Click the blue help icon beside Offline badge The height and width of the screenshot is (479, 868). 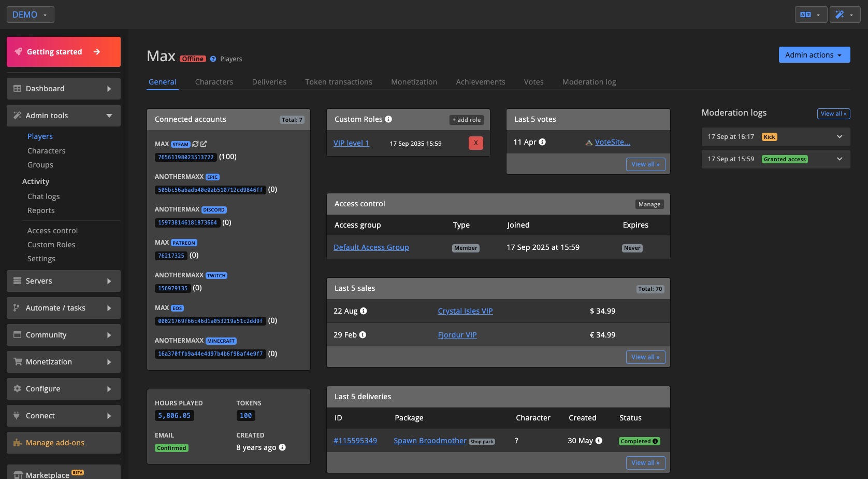(x=213, y=59)
